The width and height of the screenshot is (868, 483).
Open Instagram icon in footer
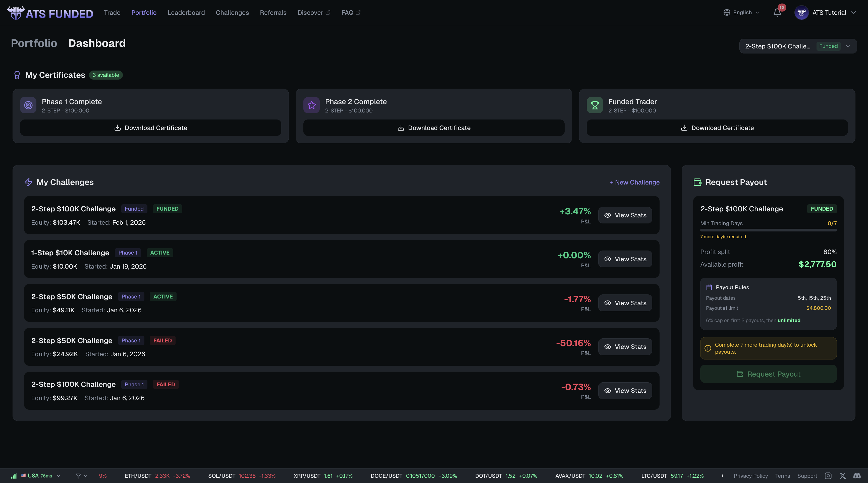(x=828, y=475)
